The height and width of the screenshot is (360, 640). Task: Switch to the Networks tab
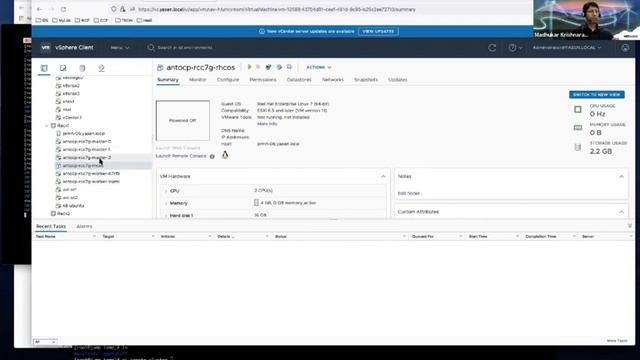point(333,80)
